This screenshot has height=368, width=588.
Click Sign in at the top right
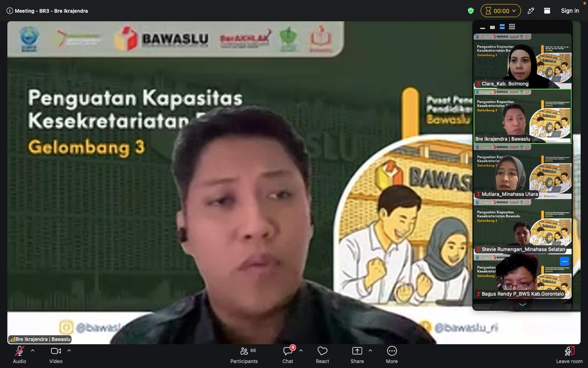point(570,11)
